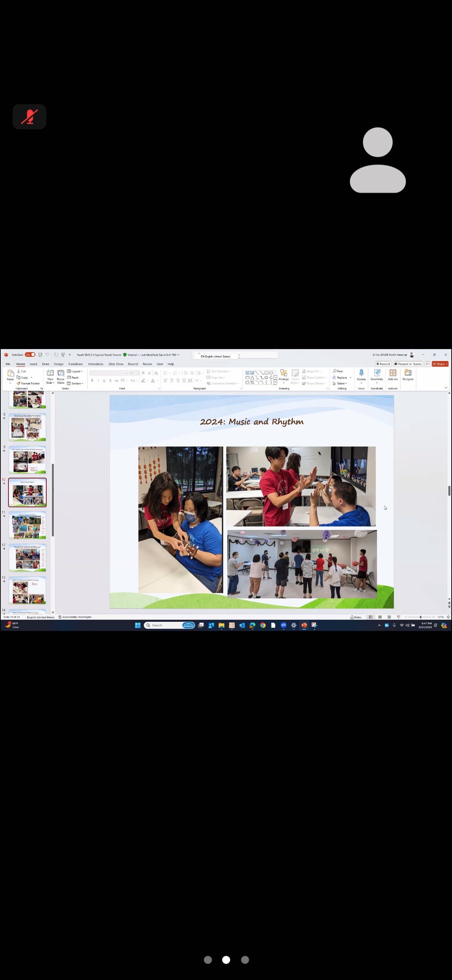Click Accessibility: Investigate in status bar
This screenshot has height=980, width=452.
coord(75,617)
